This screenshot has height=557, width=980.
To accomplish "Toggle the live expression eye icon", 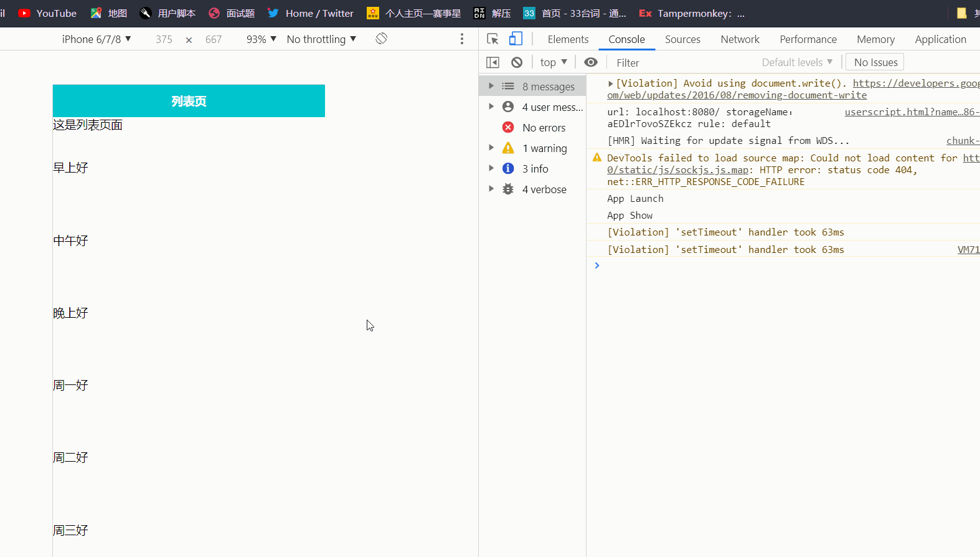I will click(591, 62).
